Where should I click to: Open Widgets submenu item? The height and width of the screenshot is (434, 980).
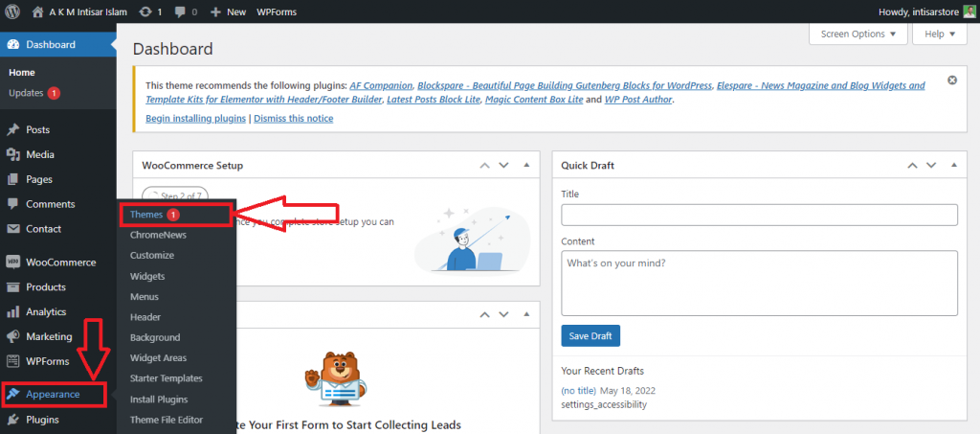[147, 276]
